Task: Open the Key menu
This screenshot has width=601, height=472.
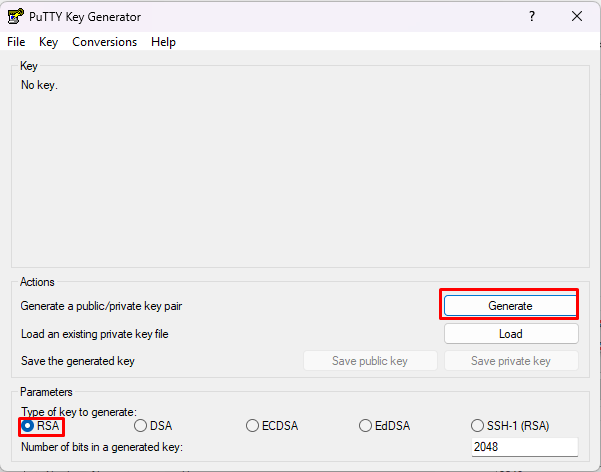Action: coord(48,42)
